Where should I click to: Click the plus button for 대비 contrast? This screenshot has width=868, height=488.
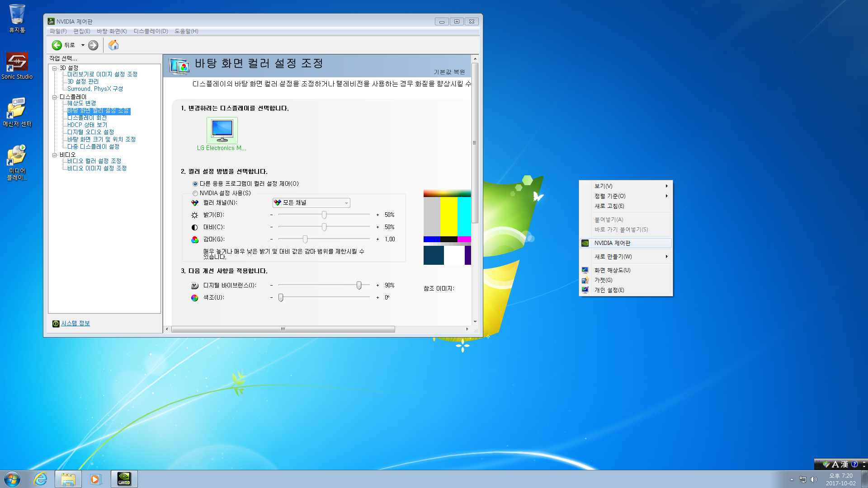coord(377,227)
